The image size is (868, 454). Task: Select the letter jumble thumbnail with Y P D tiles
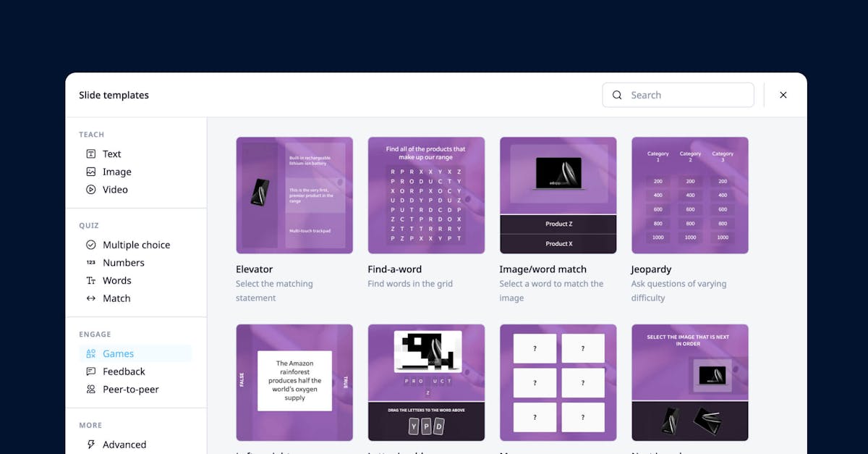pos(426,382)
